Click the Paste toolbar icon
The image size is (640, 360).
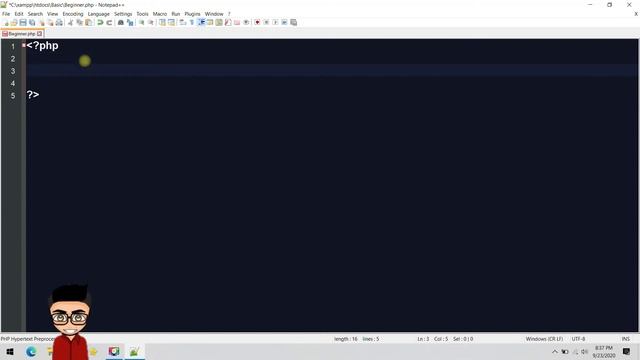pyautogui.click(x=89, y=22)
